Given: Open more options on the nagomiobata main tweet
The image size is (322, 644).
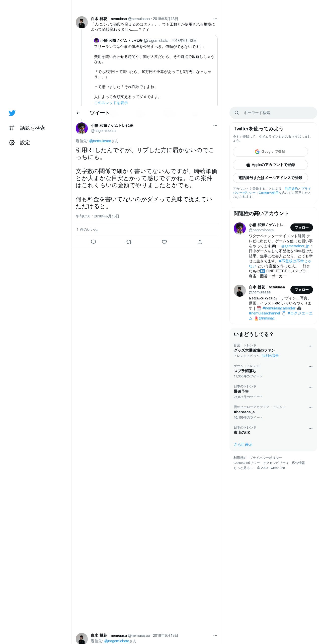Looking at the screenshot, I should [x=215, y=126].
